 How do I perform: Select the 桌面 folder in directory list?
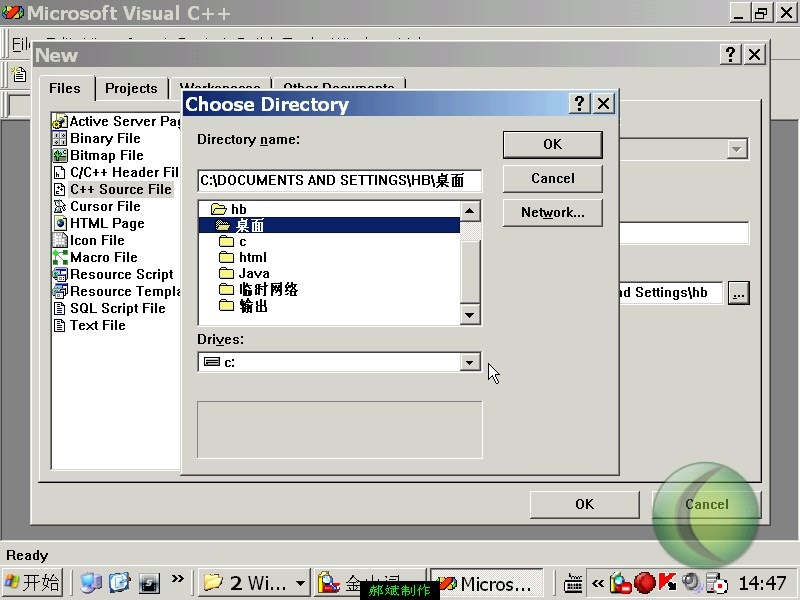click(329, 225)
